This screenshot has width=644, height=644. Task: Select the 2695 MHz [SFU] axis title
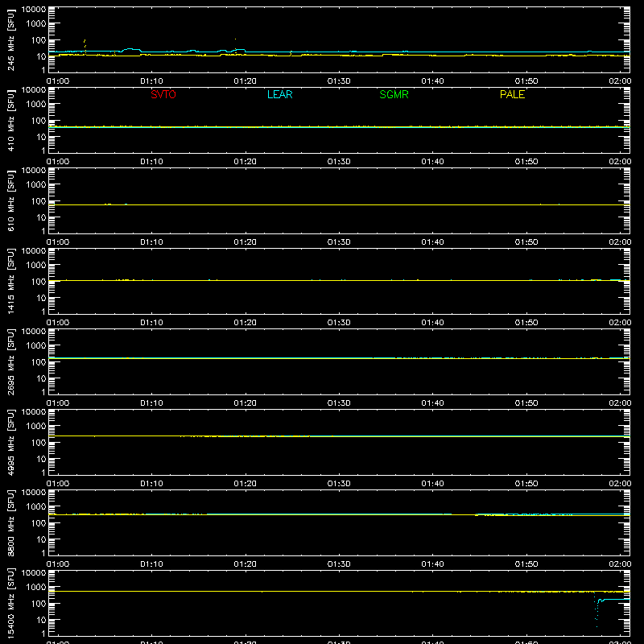coord(10,361)
